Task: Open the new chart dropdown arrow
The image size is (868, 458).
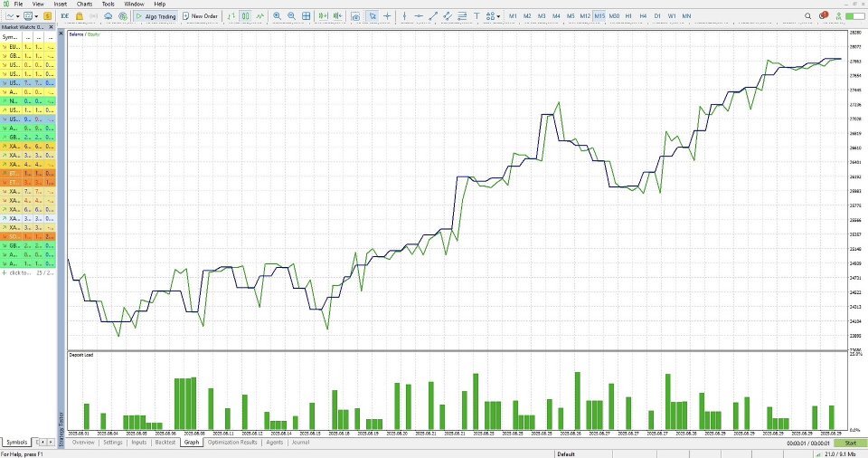Action: click(x=18, y=16)
